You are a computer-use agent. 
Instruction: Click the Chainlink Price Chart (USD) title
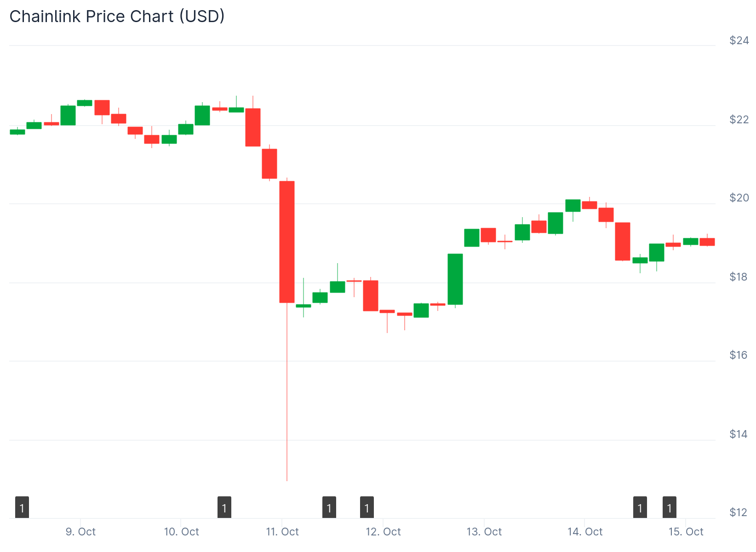(x=117, y=17)
